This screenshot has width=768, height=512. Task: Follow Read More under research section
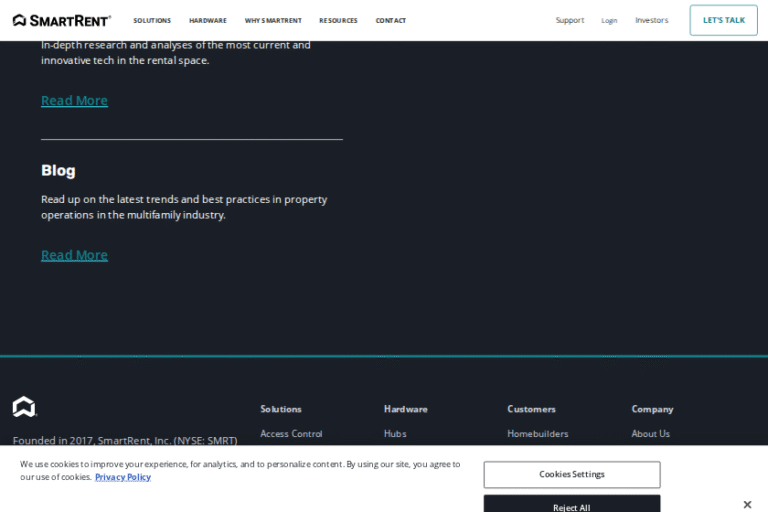pos(74,100)
